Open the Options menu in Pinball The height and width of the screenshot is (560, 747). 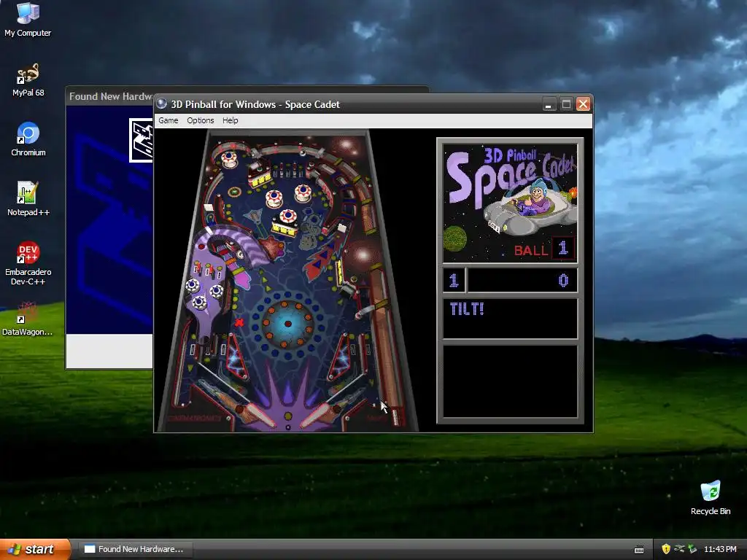pyautogui.click(x=200, y=120)
